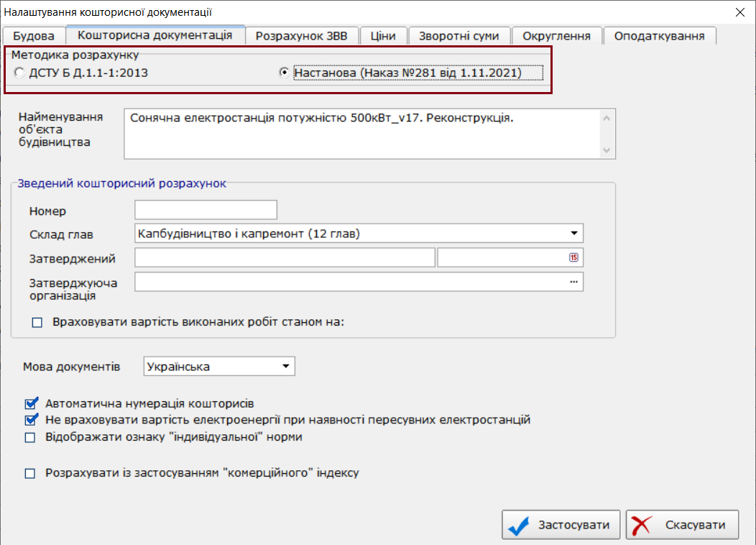Click ellipsis button in Затверджуюча організація field
This screenshot has height=545, width=756.
tap(573, 283)
